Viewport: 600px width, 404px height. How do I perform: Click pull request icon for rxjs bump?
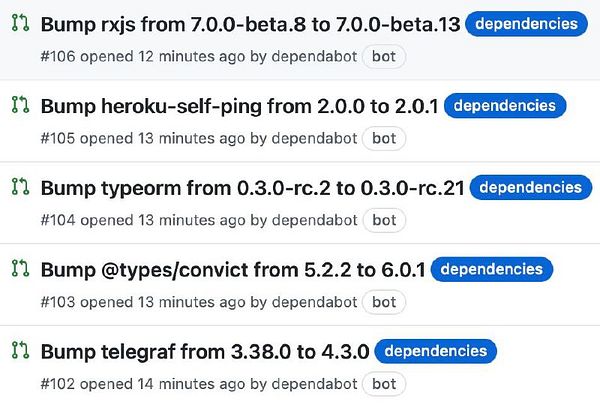pos(18,23)
